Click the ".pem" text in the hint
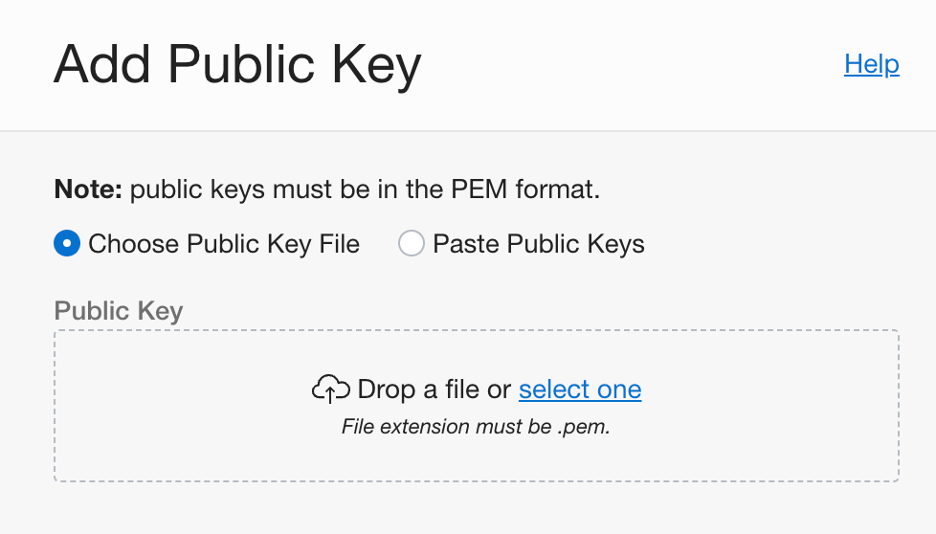Viewport: 936px width, 534px height. (x=585, y=427)
